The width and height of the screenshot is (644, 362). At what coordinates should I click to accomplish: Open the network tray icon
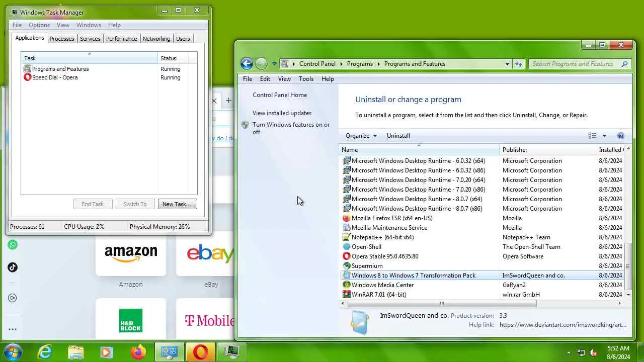pos(581,352)
